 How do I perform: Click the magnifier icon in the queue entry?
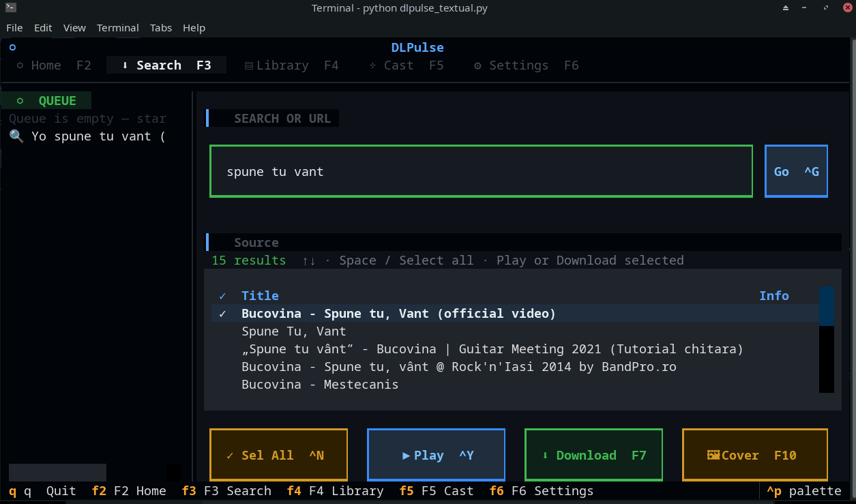click(x=16, y=136)
